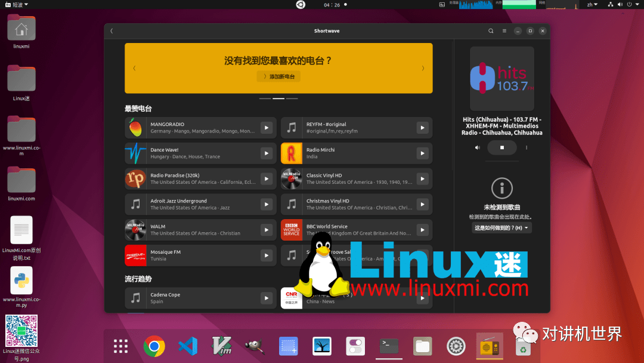The image size is (644, 363).
Task: Select LinuxMi.com原创说明.txt file on desktop
Action: [x=21, y=238]
